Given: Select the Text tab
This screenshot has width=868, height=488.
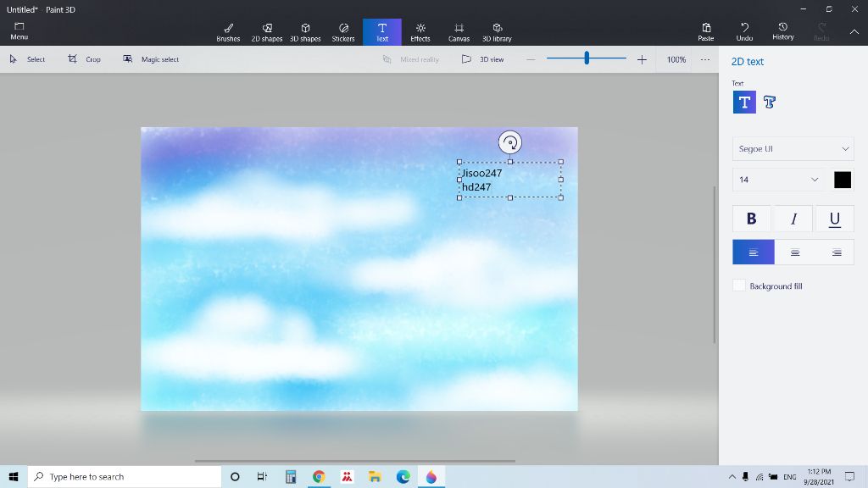Looking at the screenshot, I should coord(382,32).
